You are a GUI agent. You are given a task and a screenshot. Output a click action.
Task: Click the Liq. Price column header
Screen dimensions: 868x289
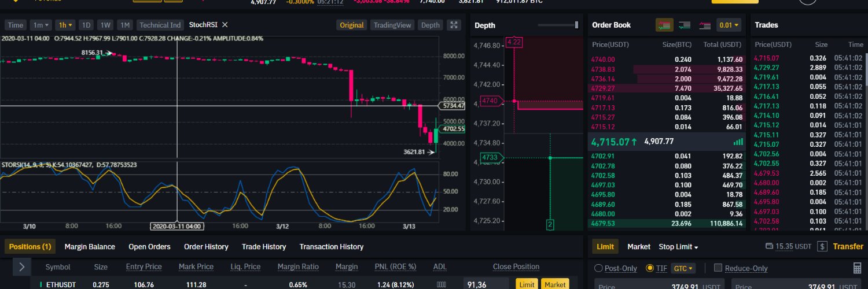click(245, 267)
